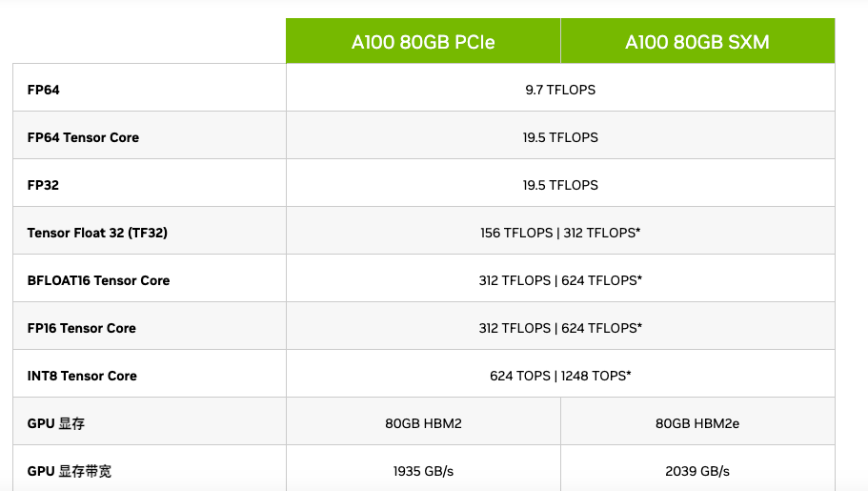The image size is (868, 491).
Task: Select the Tensor Float 32 (TF32) label
Action: (97, 233)
